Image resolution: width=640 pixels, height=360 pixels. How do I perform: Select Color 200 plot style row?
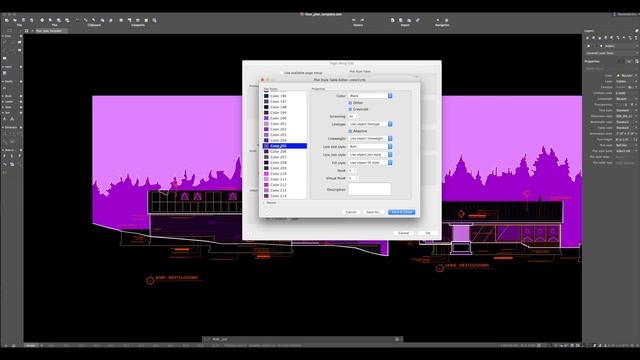click(284, 118)
